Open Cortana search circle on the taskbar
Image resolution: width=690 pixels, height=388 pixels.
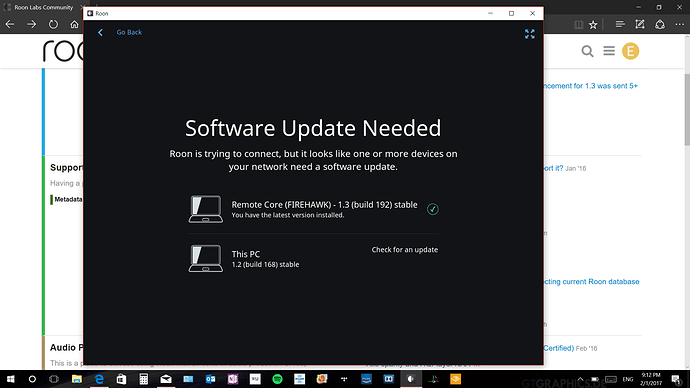click(32, 379)
